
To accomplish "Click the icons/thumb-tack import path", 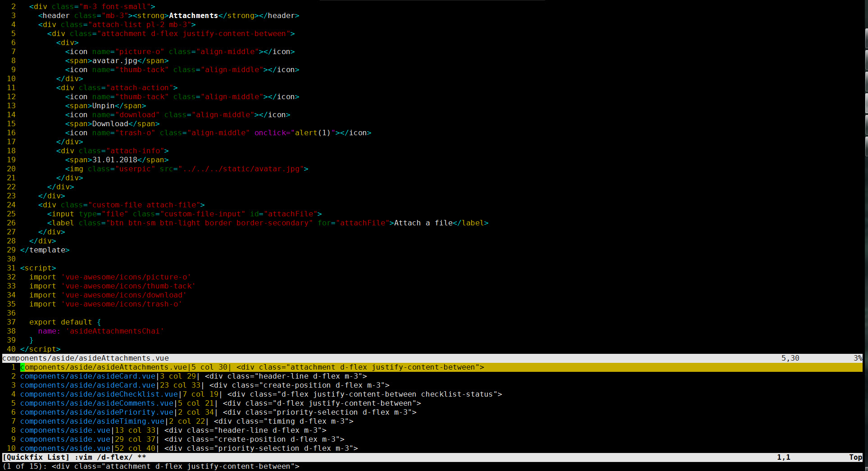I will click(x=128, y=286).
